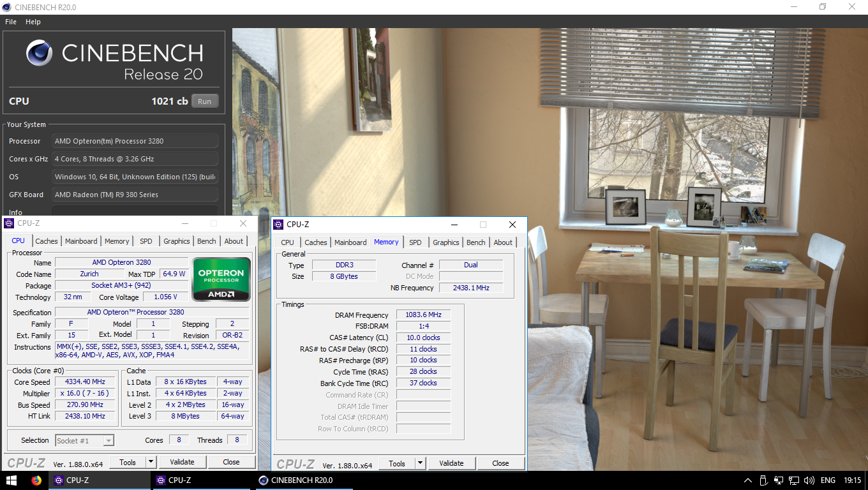The height and width of the screenshot is (490, 868).
Task: Click the empty Info field in Cinebench
Action: pyautogui.click(x=135, y=212)
